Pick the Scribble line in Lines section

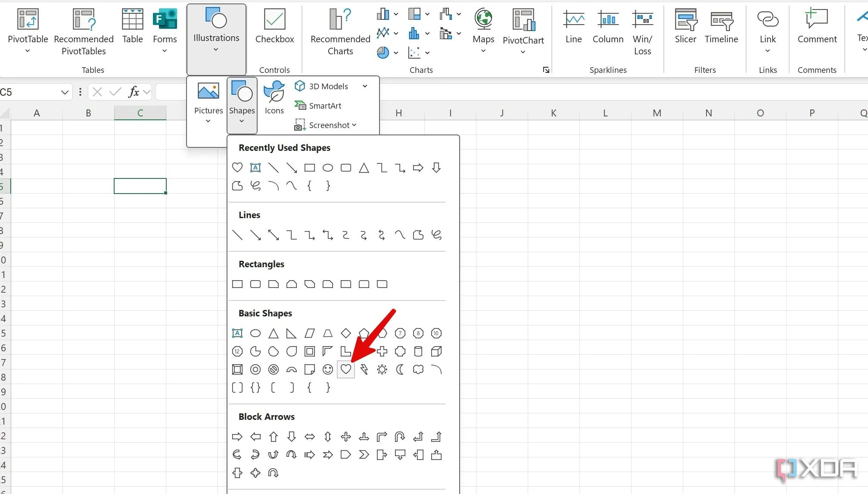[x=436, y=235]
